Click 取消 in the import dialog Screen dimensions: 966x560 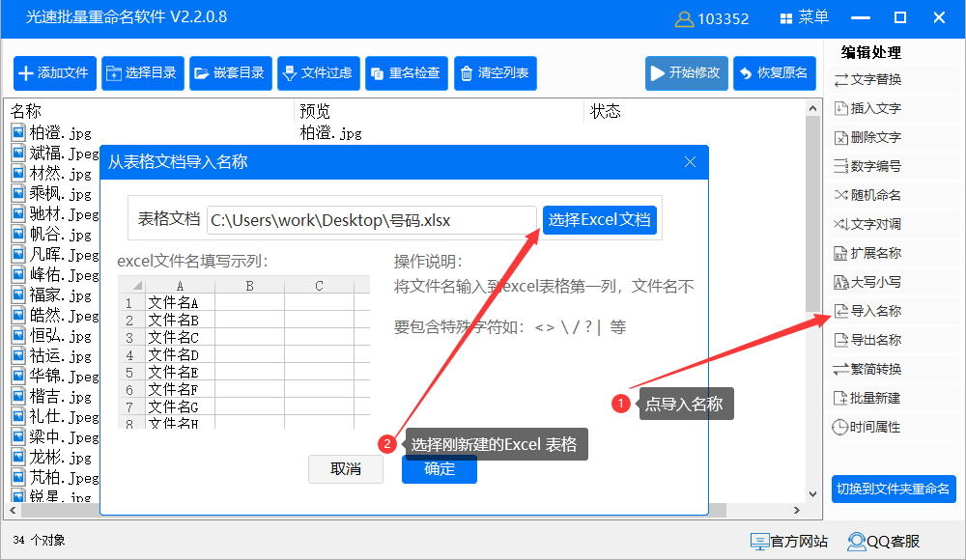pyautogui.click(x=346, y=469)
